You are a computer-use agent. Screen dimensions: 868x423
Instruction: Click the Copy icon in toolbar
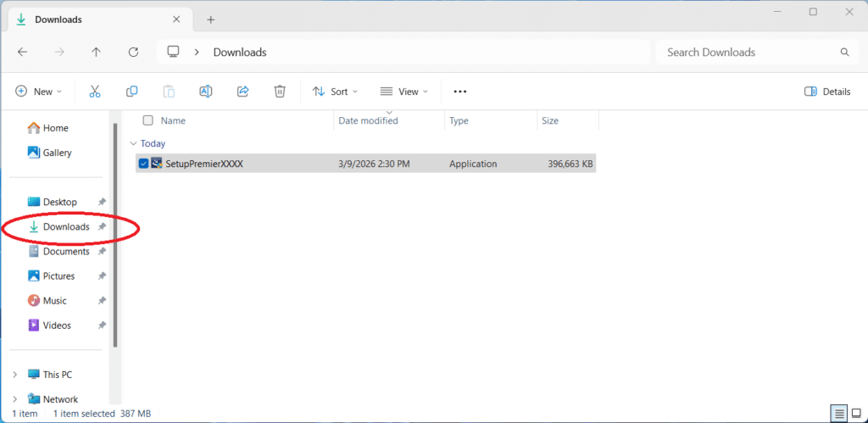coord(131,92)
